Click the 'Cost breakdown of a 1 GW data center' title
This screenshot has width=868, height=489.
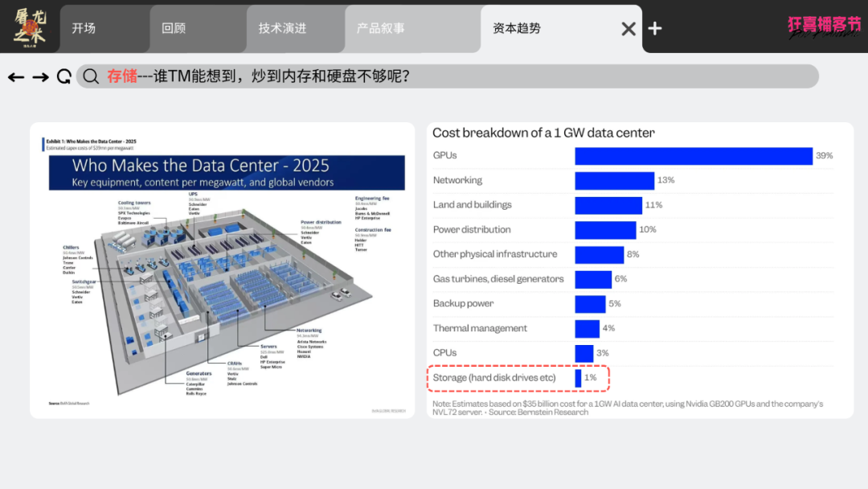click(543, 133)
